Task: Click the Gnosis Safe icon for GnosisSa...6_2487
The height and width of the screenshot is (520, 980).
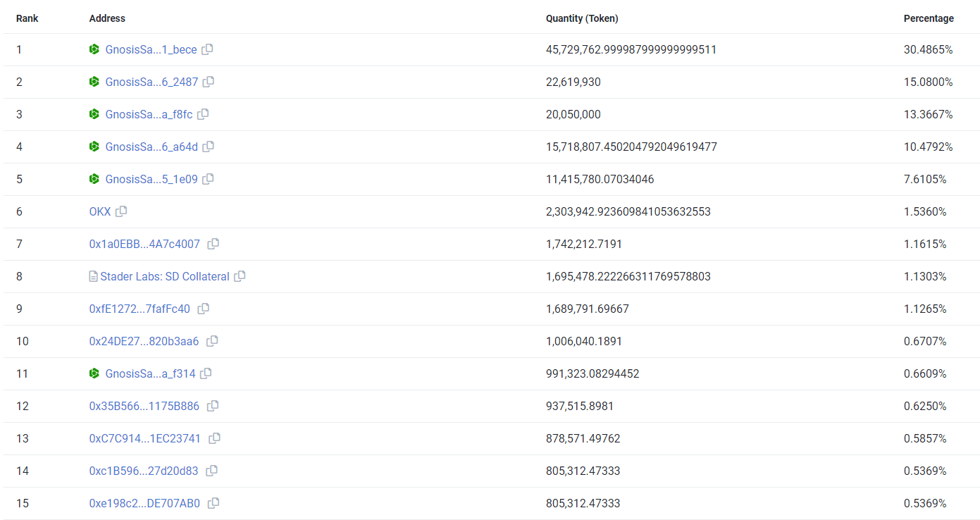Action: pyautogui.click(x=94, y=82)
